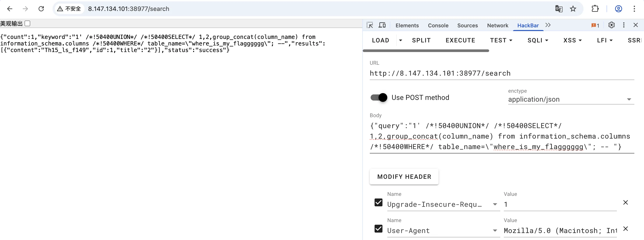Click the inspect element picker icon
This screenshot has height=240, width=644.
(x=370, y=25)
